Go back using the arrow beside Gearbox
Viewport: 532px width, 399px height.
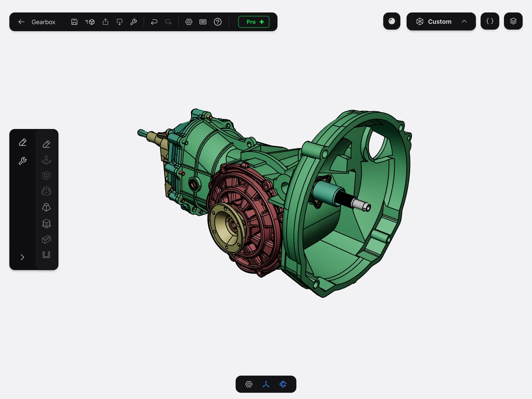tap(21, 22)
